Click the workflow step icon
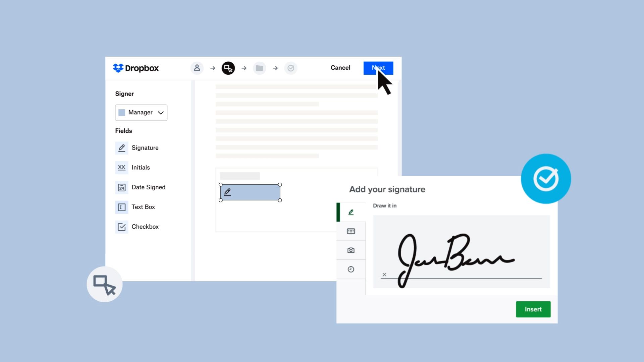The image size is (644, 362). tap(229, 68)
